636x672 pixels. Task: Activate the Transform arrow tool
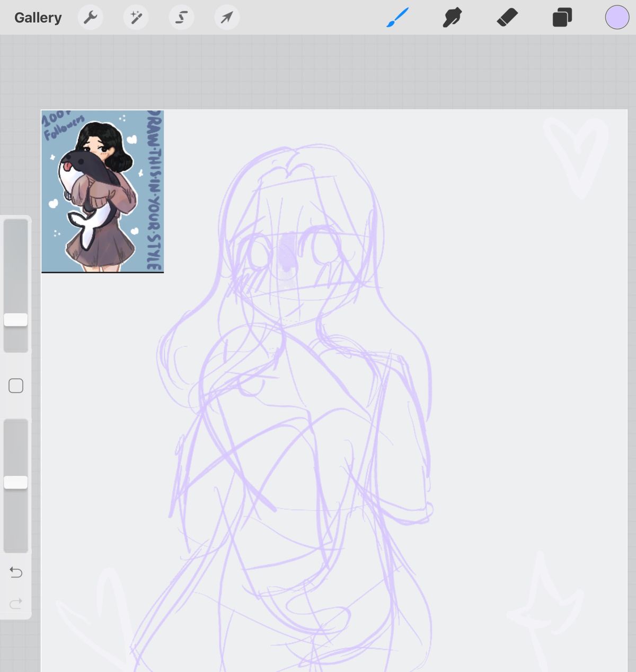227,18
